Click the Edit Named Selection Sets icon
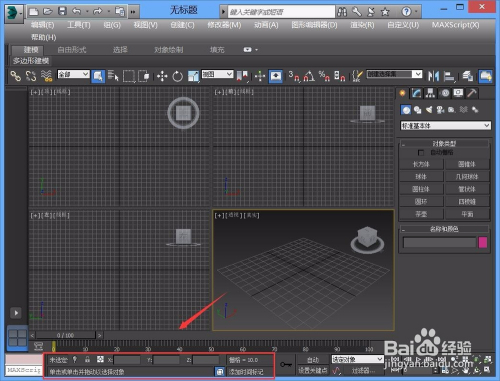The image size is (500, 381). [357, 76]
